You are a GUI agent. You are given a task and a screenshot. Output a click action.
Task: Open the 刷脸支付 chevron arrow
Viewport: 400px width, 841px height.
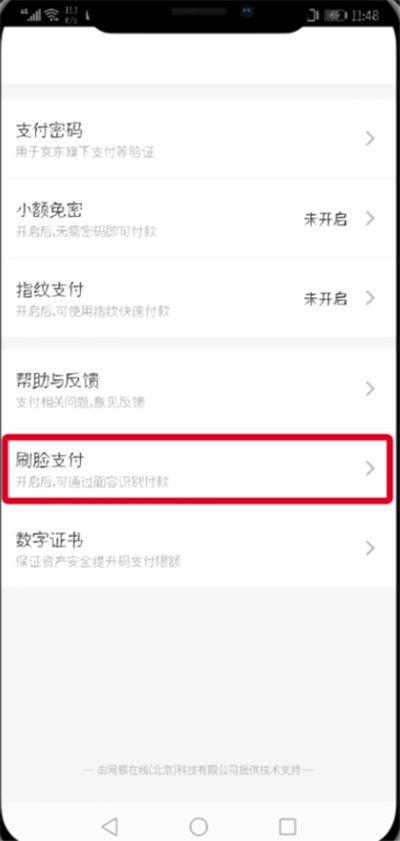pyautogui.click(x=370, y=468)
